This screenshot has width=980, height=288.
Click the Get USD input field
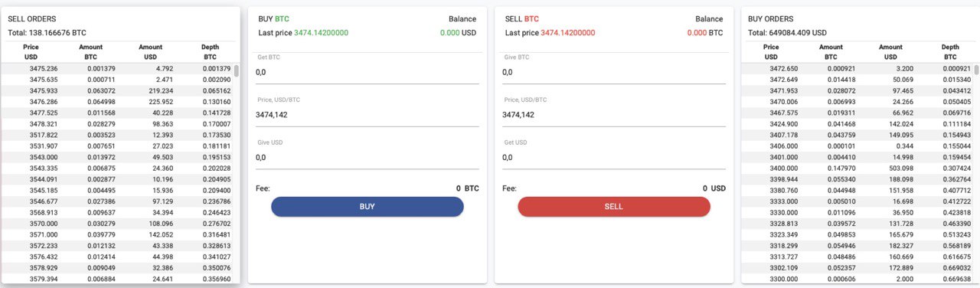click(x=614, y=158)
